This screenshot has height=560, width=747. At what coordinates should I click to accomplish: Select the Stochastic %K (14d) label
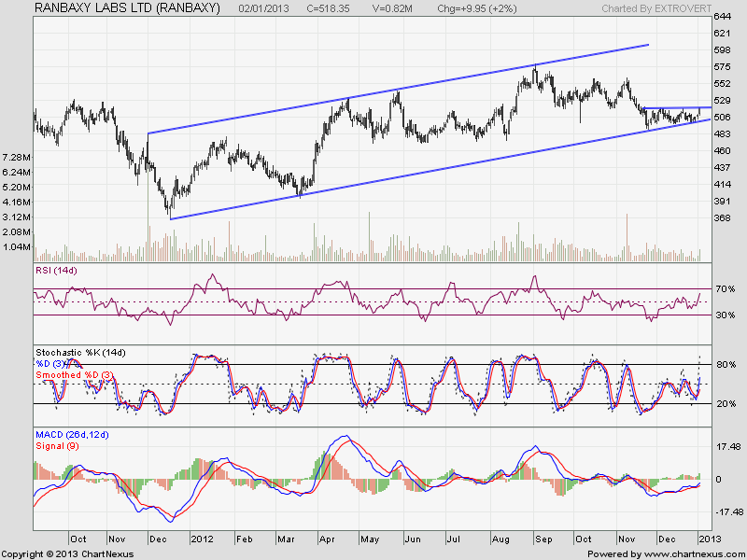[80, 352]
